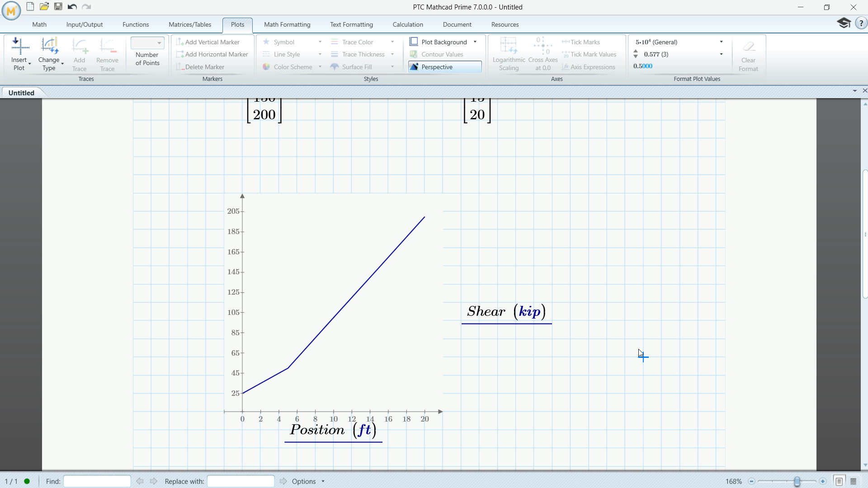Expand the Surface Fill dropdown
The width and height of the screenshot is (868, 488).
click(x=392, y=67)
